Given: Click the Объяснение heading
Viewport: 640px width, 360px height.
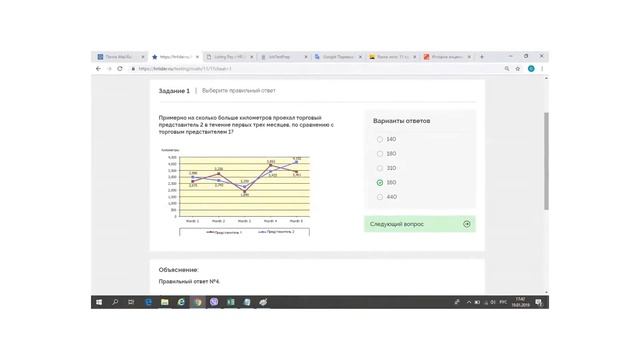Looking at the screenshot, I should [179, 270].
